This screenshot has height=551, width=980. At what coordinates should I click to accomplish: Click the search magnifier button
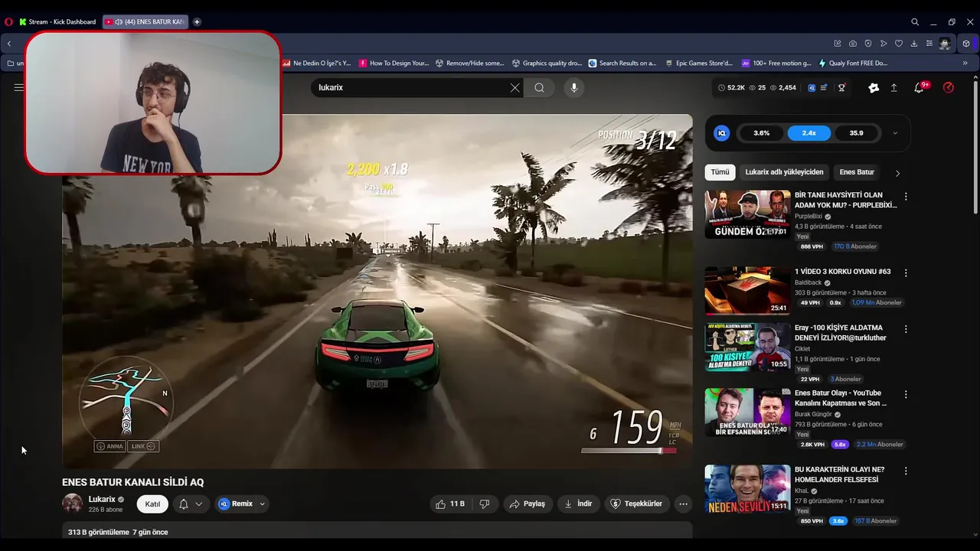click(x=540, y=87)
